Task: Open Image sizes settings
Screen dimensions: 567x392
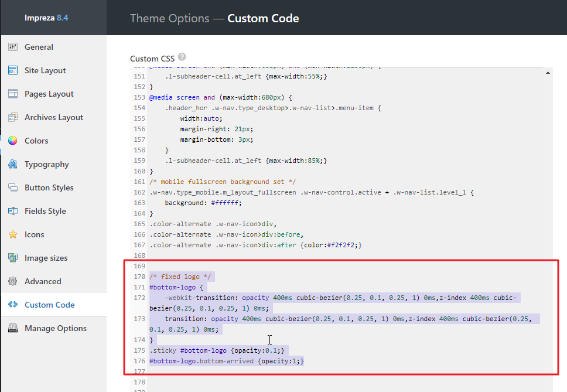Action: [54, 258]
